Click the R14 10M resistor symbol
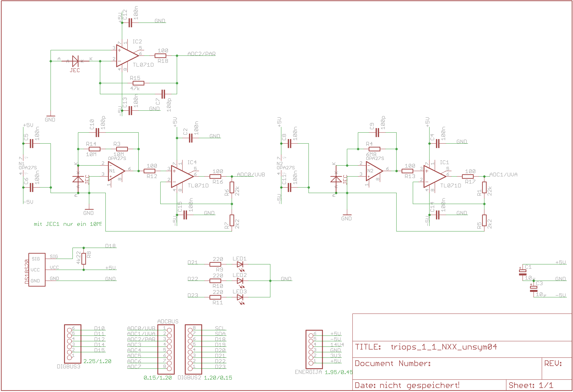573x392 pixels. (94, 149)
